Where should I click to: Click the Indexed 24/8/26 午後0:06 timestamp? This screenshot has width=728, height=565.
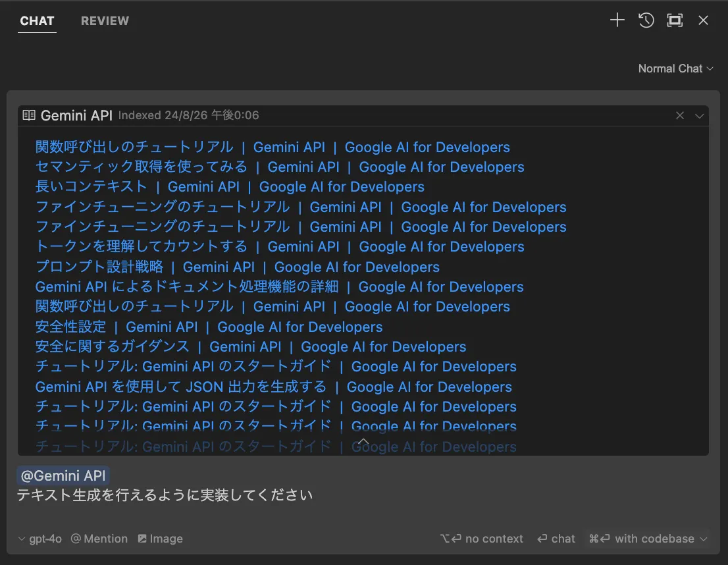point(188,115)
